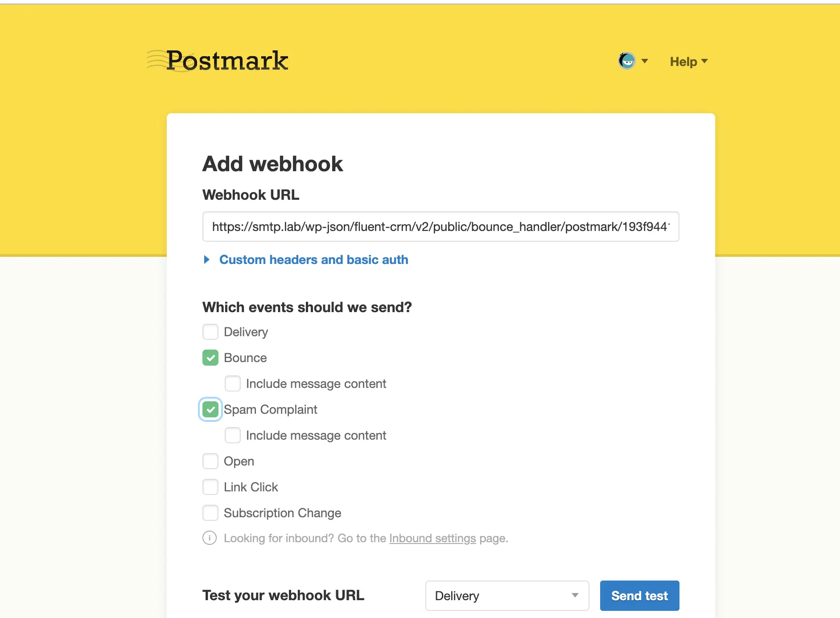
Task: Follow the Inbound settings link
Action: click(x=432, y=538)
